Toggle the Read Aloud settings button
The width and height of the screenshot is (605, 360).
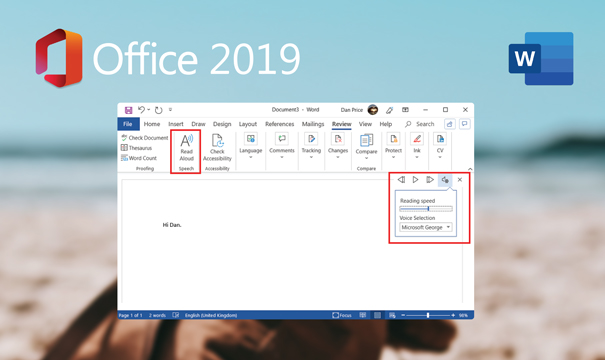pyautogui.click(x=445, y=180)
